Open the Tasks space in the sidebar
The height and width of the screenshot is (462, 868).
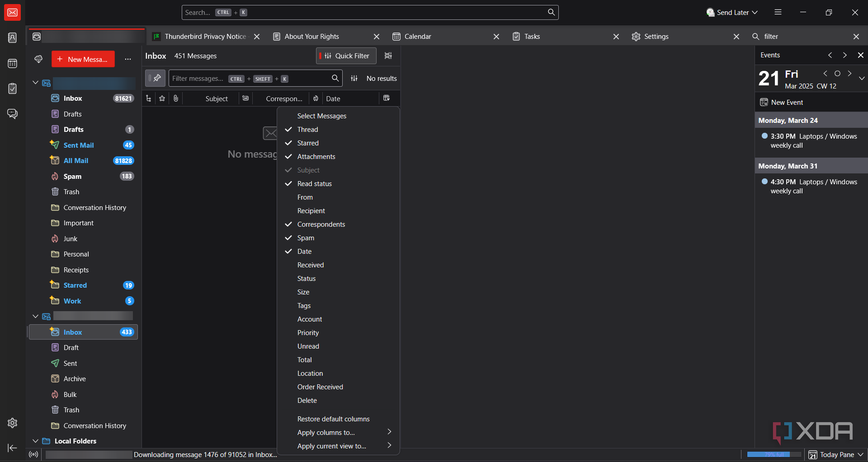tap(13, 89)
